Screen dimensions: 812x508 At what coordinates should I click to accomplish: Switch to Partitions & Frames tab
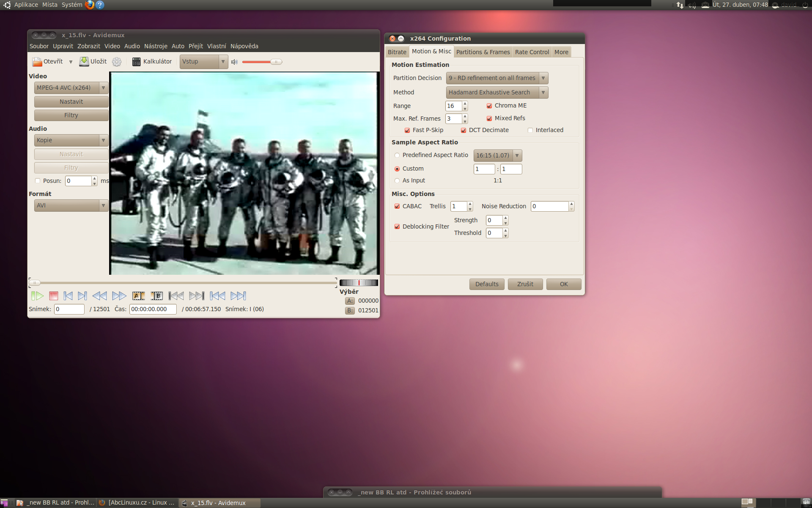(x=483, y=52)
